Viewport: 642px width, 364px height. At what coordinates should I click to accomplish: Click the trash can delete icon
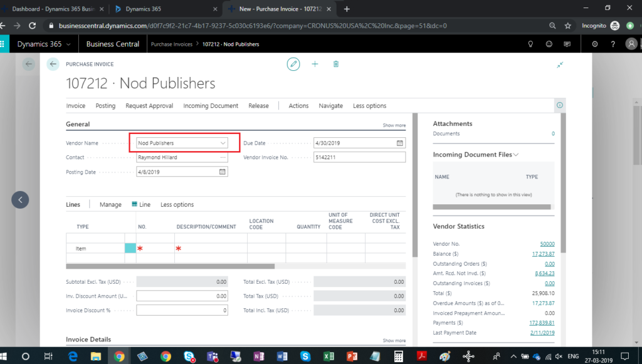[x=336, y=64]
